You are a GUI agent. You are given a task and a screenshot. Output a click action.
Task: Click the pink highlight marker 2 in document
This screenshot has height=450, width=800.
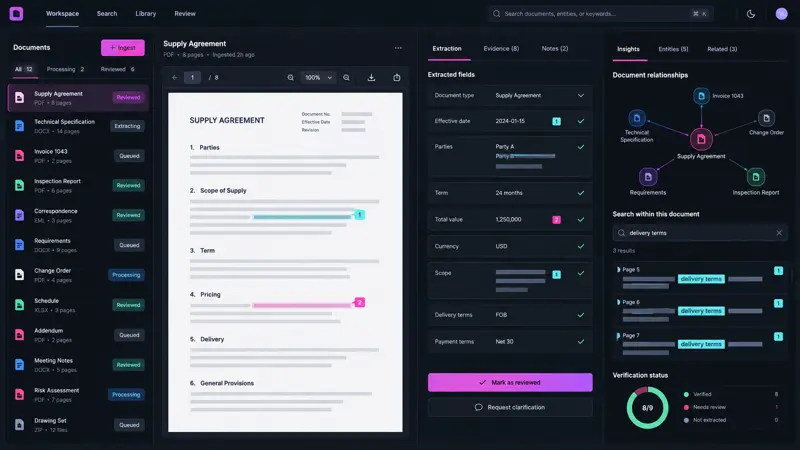click(360, 303)
